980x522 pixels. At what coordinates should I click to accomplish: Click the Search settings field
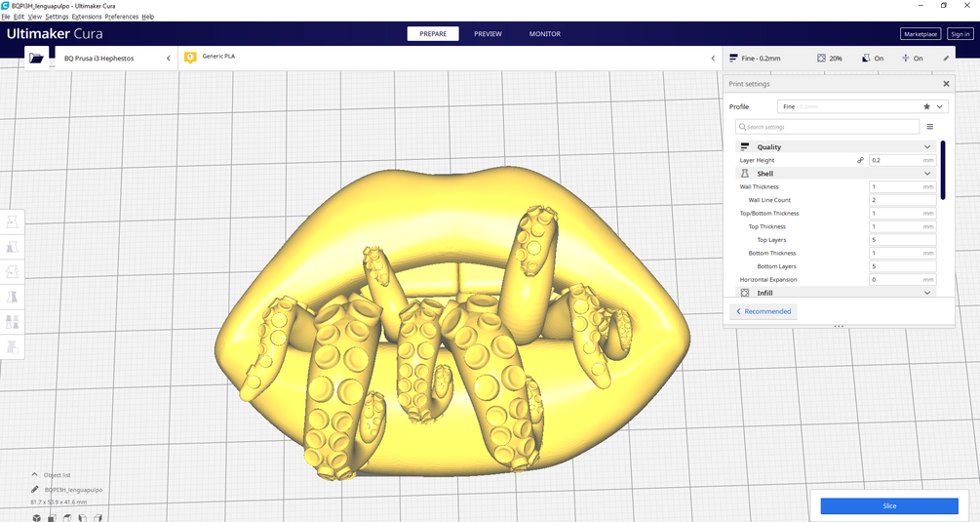828,127
